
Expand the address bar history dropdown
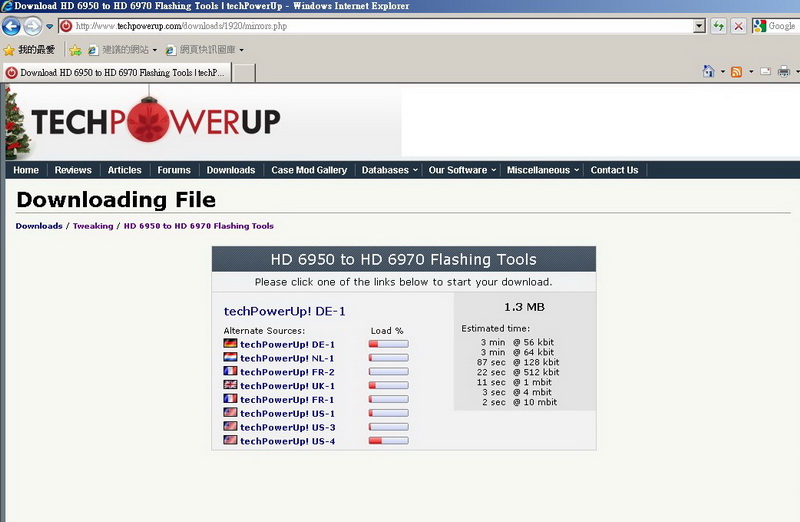click(699, 26)
